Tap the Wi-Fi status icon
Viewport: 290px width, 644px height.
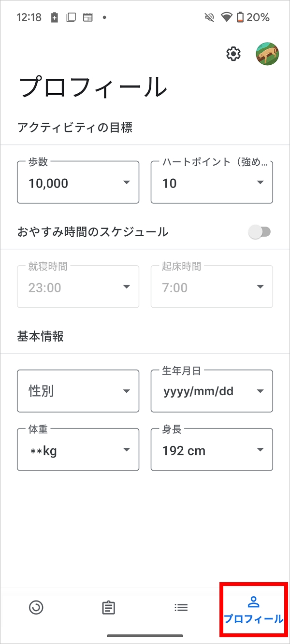pyautogui.click(x=226, y=17)
